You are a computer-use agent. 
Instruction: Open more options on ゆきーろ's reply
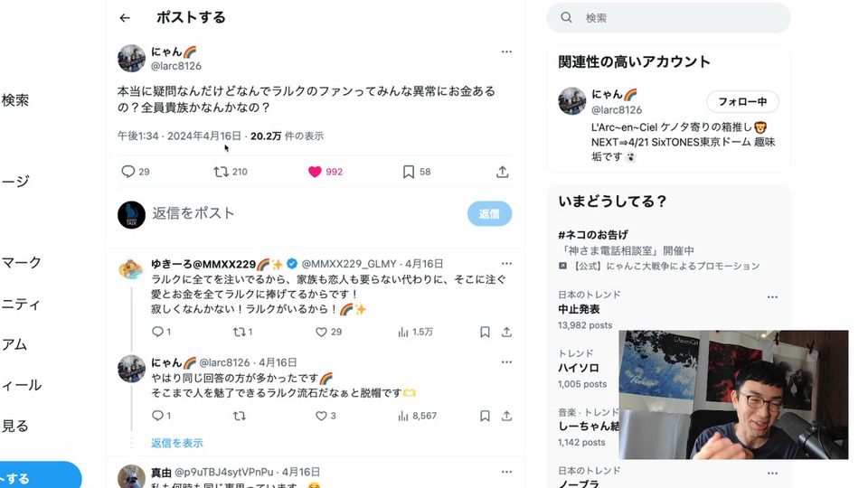point(506,263)
